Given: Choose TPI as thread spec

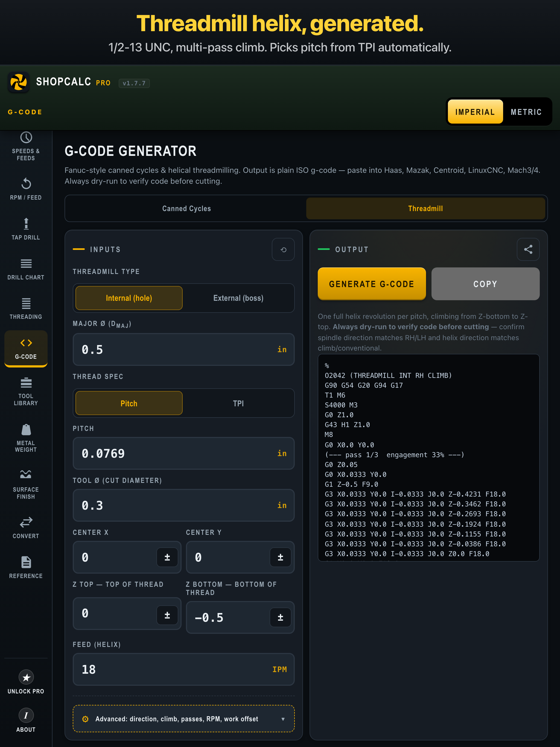Looking at the screenshot, I should pyautogui.click(x=238, y=403).
